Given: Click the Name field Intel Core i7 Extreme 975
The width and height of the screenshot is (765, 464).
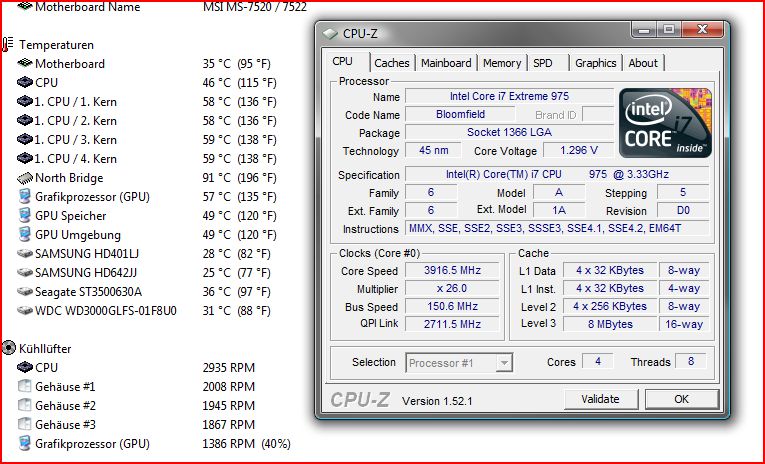Looking at the screenshot, I should [x=509, y=96].
